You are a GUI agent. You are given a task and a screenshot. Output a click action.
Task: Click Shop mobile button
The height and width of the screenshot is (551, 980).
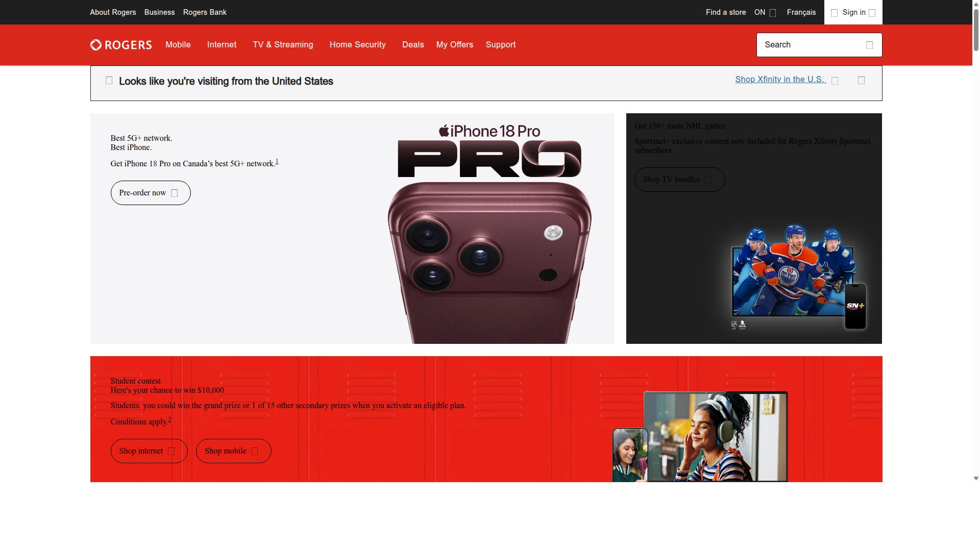tap(234, 451)
